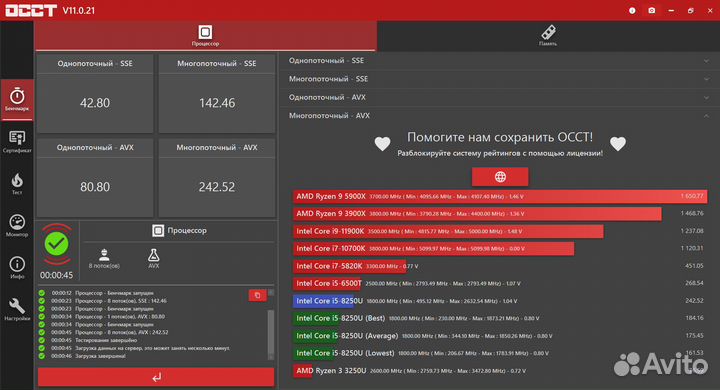Click the red return arrow button

pyautogui.click(x=156, y=377)
